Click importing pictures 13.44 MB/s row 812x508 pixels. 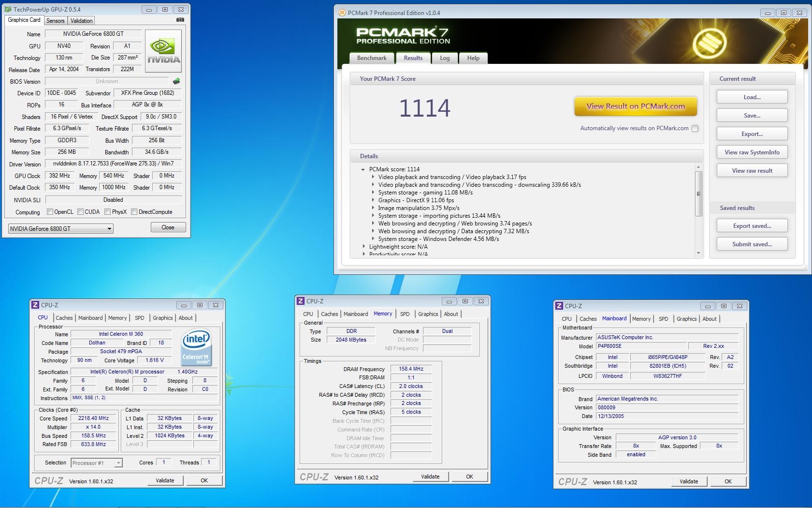point(439,216)
